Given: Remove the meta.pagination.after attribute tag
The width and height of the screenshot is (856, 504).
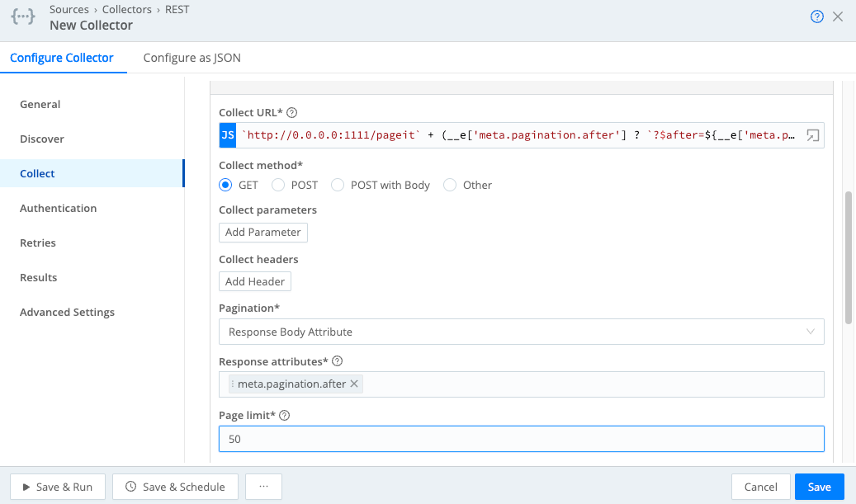Looking at the screenshot, I should (353, 384).
